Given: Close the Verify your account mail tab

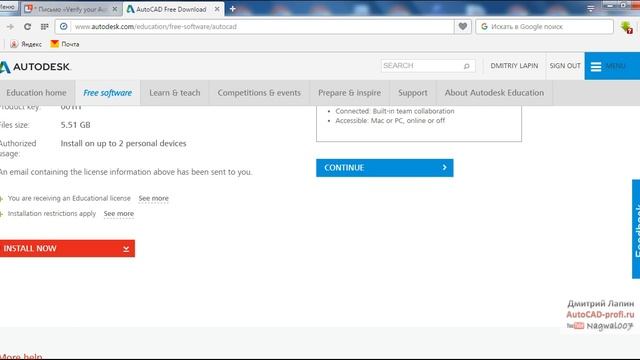Looking at the screenshot, I should [x=115, y=9].
